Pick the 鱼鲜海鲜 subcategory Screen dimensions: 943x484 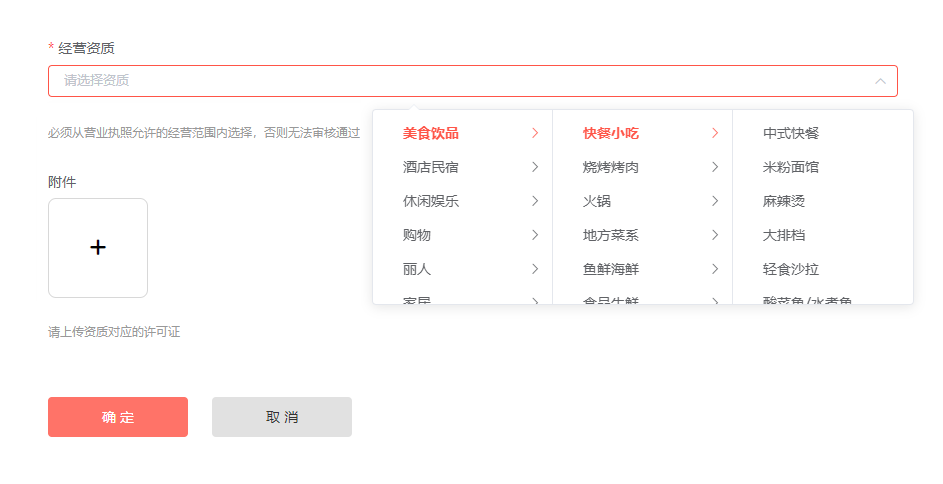(x=610, y=269)
